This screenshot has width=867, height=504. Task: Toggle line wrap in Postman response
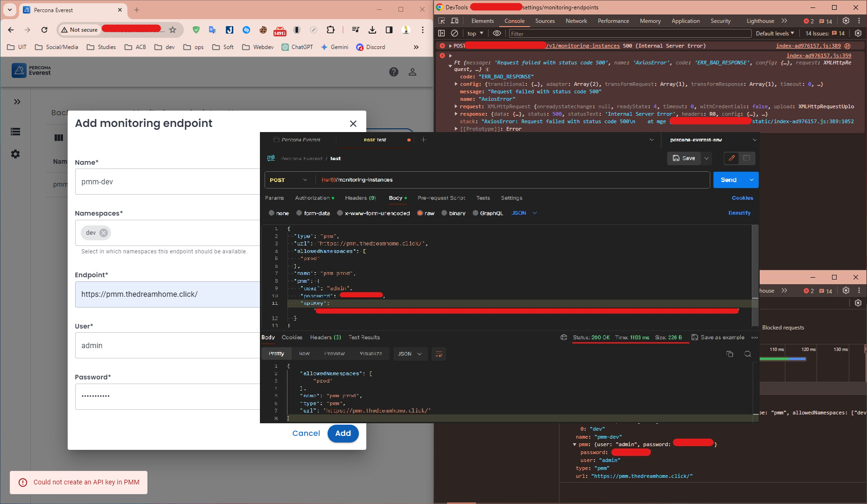439,354
